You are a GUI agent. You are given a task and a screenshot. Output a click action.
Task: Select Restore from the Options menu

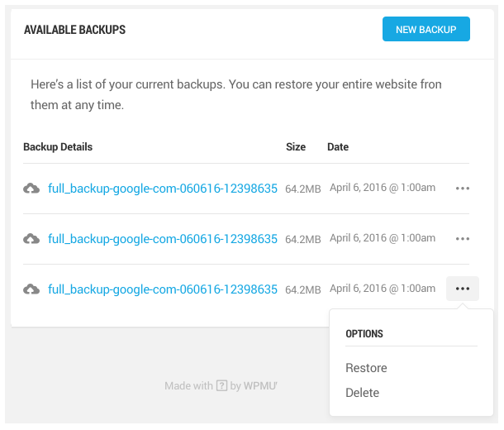(x=366, y=368)
